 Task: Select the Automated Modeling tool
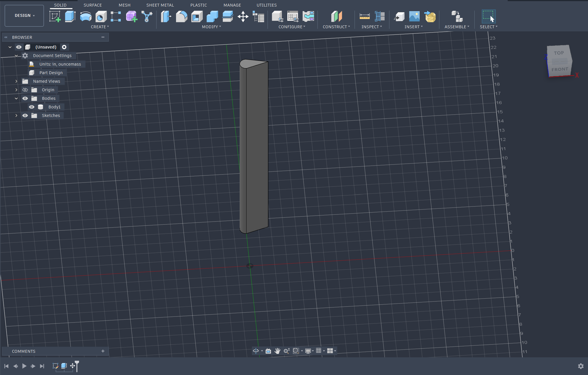147,17
